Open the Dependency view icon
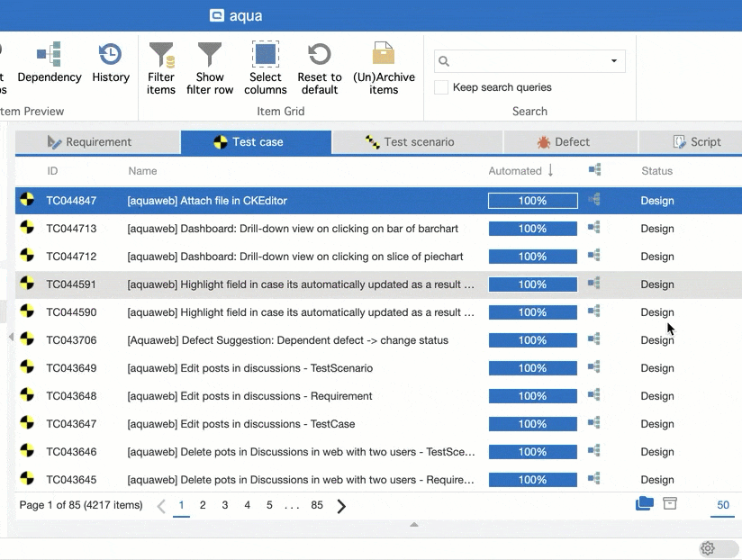 tap(49, 56)
